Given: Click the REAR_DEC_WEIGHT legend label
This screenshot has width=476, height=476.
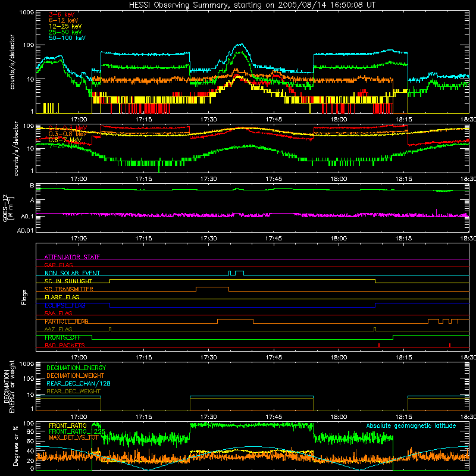Looking at the screenshot, I should (73, 392).
